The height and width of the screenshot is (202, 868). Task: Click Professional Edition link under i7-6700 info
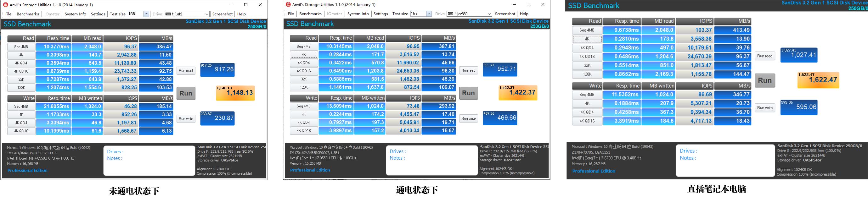pos(594,171)
